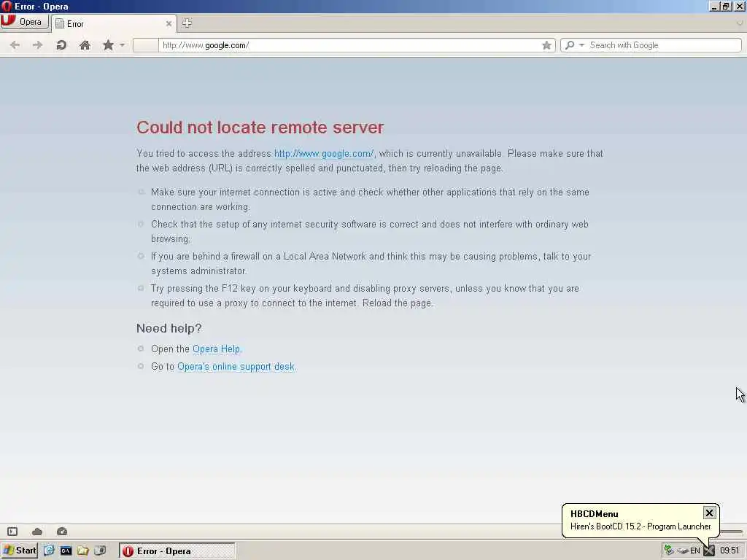
Task: Expand the bookmarks dropdown arrow
Action: pos(122,45)
